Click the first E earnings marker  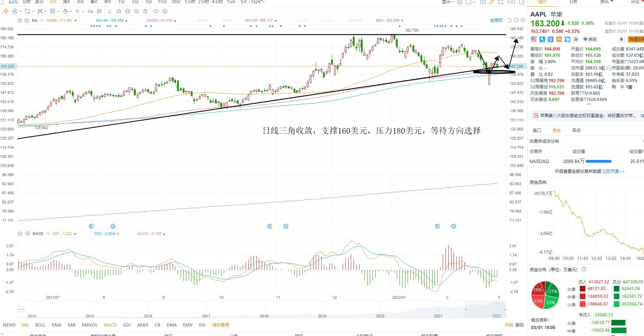91,226
